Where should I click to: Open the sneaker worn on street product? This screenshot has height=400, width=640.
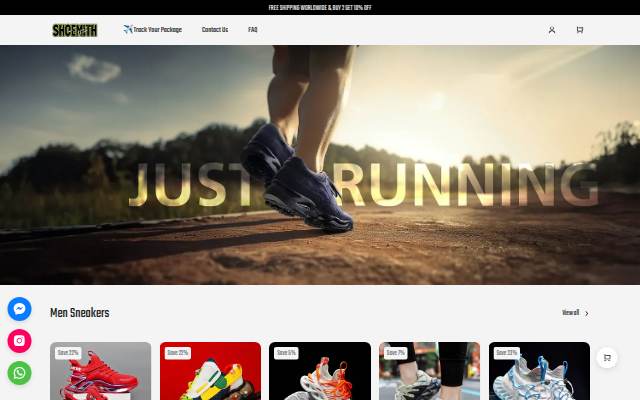click(429, 371)
